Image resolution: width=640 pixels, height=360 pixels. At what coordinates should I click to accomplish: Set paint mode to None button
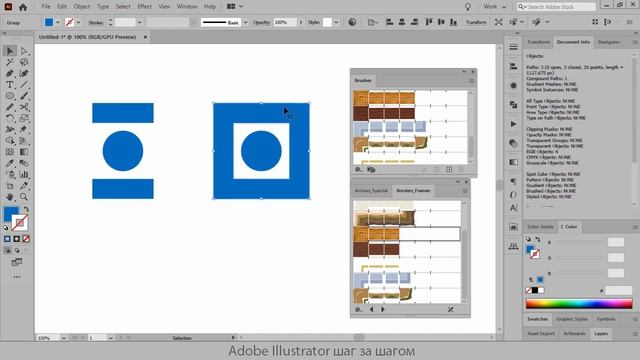[x=26, y=239]
